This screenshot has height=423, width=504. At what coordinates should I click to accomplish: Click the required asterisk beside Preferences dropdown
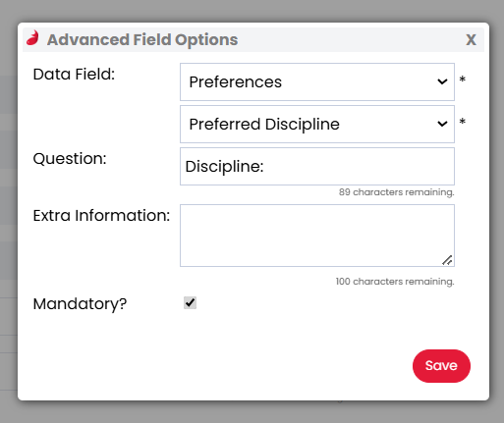(463, 79)
